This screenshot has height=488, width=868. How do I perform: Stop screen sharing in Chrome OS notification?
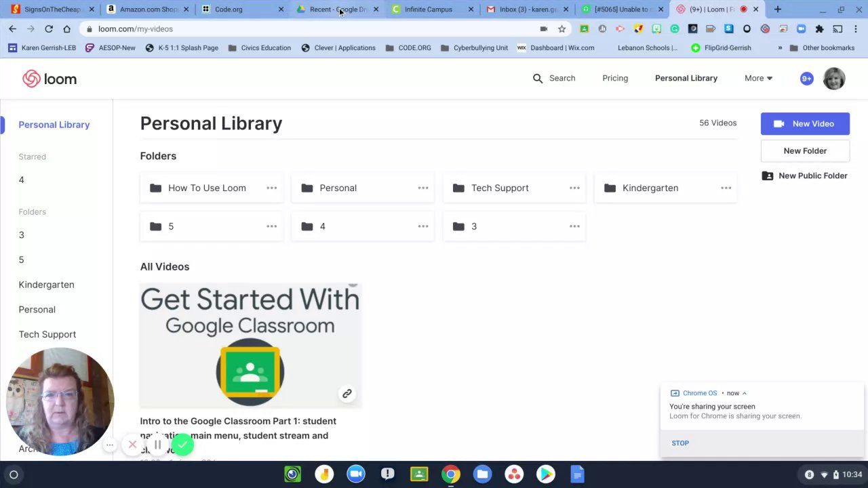point(680,443)
